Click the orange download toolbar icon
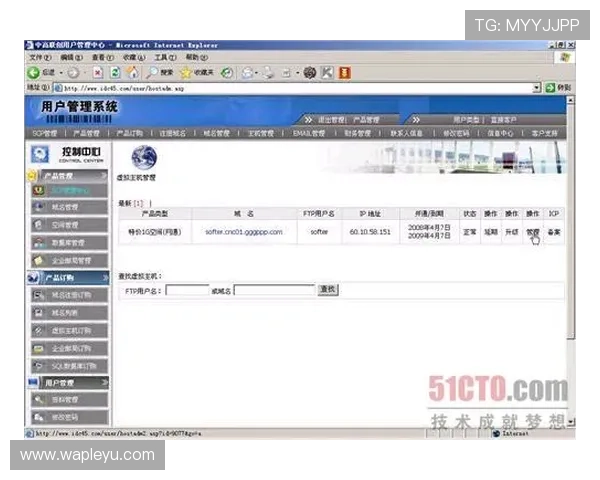 [344, 73]
